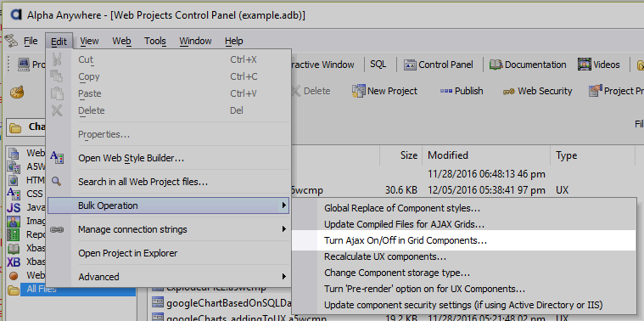Viewport: 644px width, 321px height.
Task: Open the Window menu
Action: (195, 41)
